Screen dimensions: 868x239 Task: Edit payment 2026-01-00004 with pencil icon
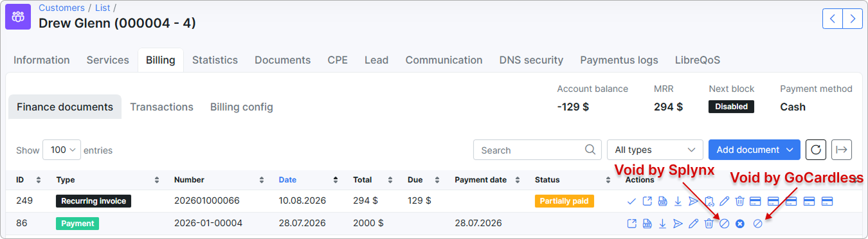pyautogui.click(x=693, y=224)
